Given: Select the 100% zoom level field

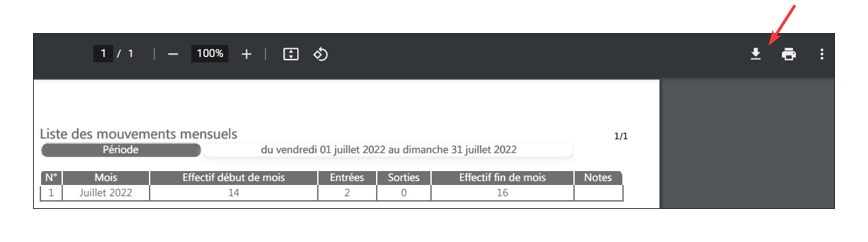Looking at the screenshot, I should pos(210,54).
